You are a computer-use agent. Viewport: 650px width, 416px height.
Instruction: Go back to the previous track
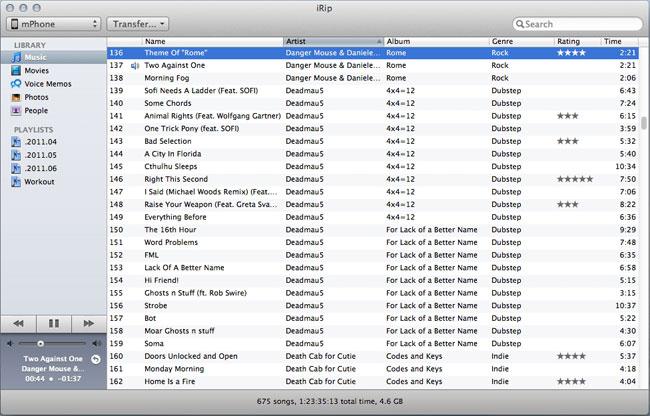18,323
